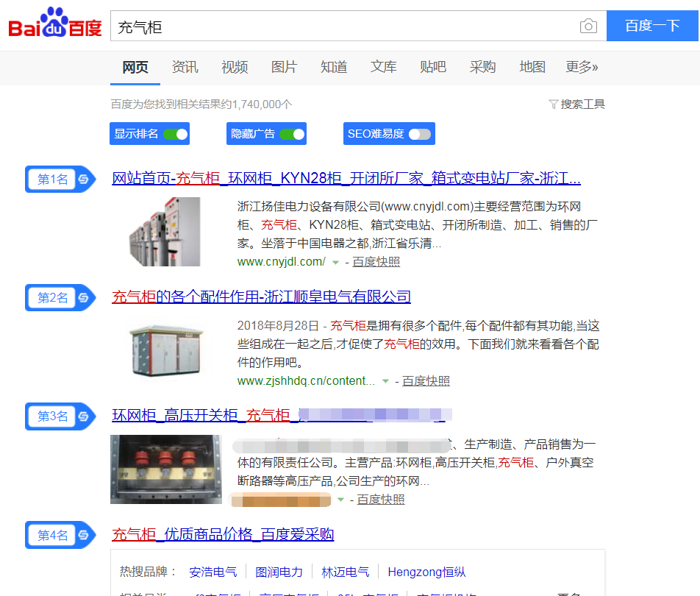Expand dropdown arrow after www.cnyjdl.com
Image resolution: width=700 pixels, height=596 pixels.
[x=335, y=262]
